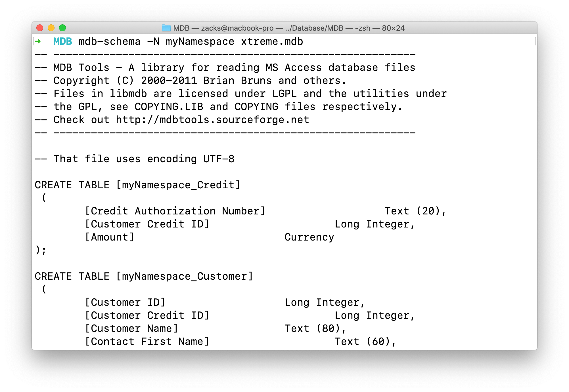Click the [myNamespace_Credit] table name
This screenshot has height=392, width=569.
178,185
